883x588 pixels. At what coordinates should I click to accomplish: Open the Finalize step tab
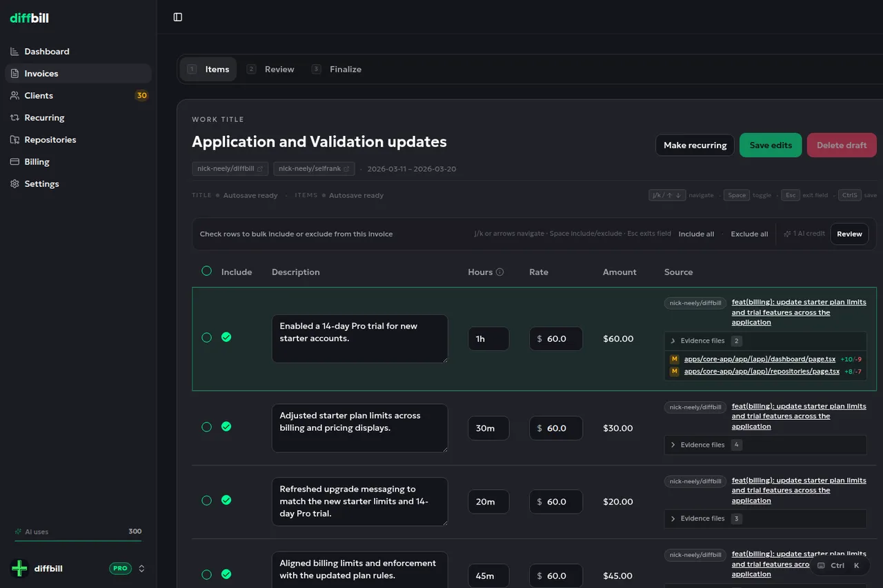337,70
